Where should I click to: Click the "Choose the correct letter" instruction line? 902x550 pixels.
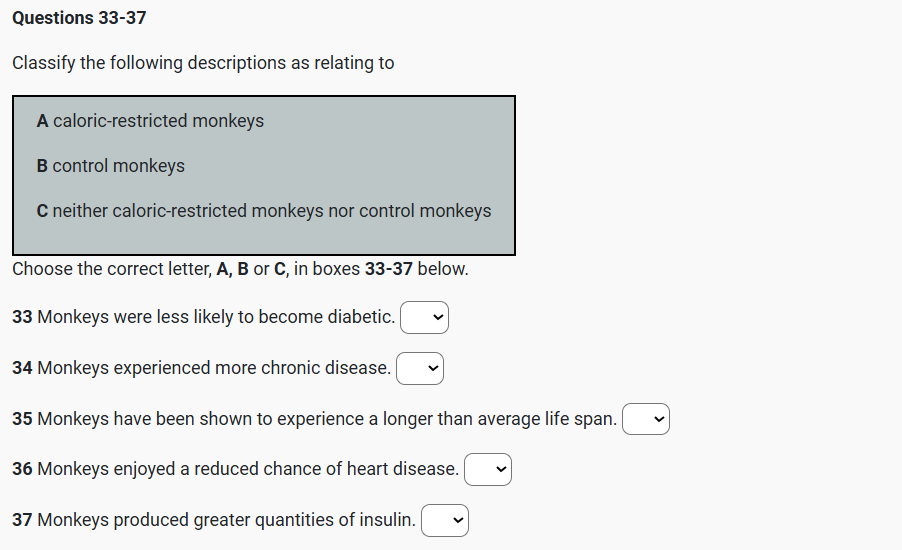pos(240,269)
